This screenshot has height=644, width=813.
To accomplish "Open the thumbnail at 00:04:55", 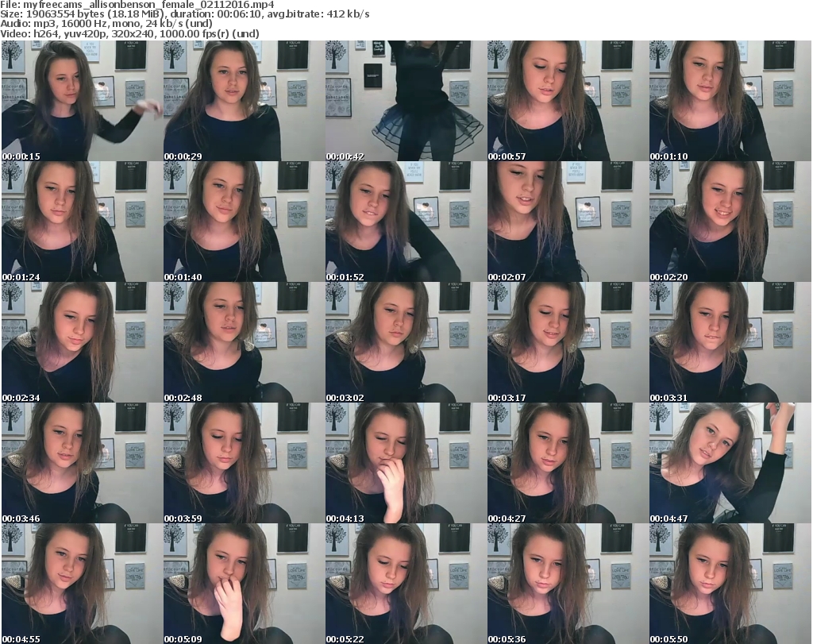I will (x=82, y=584).
